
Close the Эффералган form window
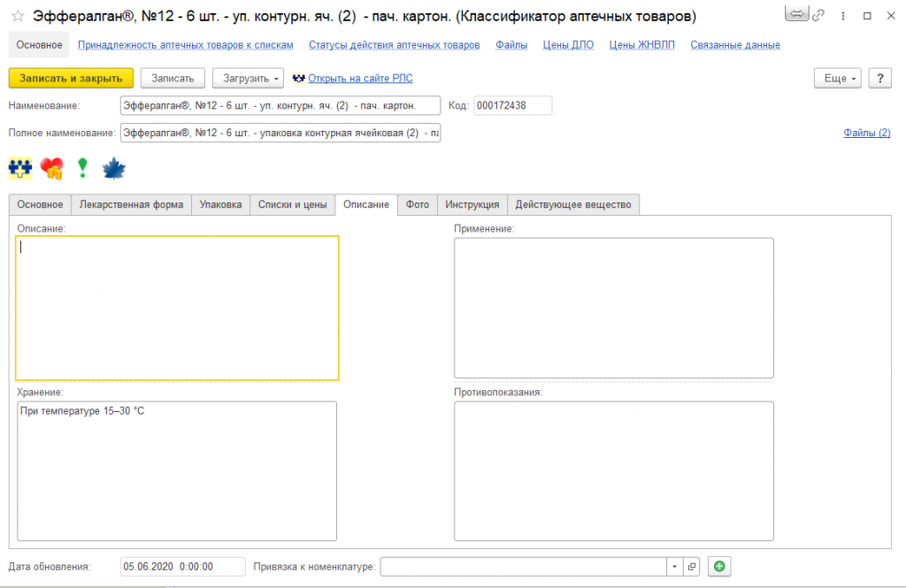tap(891, 16)
